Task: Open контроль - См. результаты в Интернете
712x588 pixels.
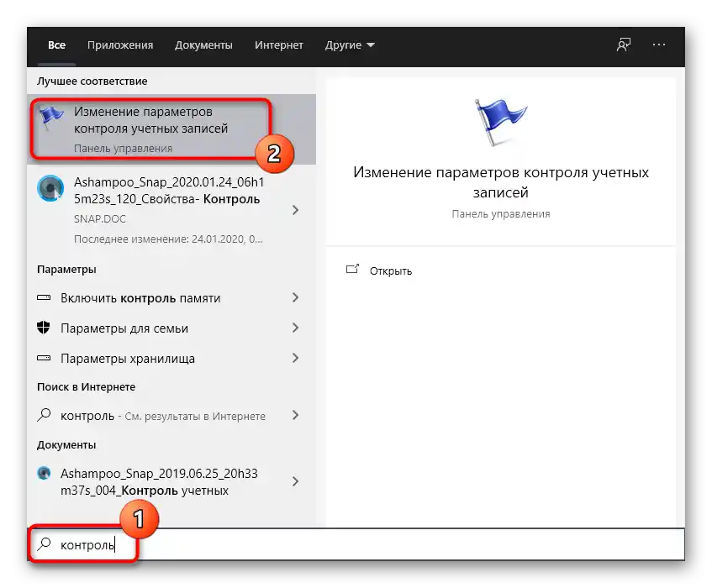Action: click(171, 416)
